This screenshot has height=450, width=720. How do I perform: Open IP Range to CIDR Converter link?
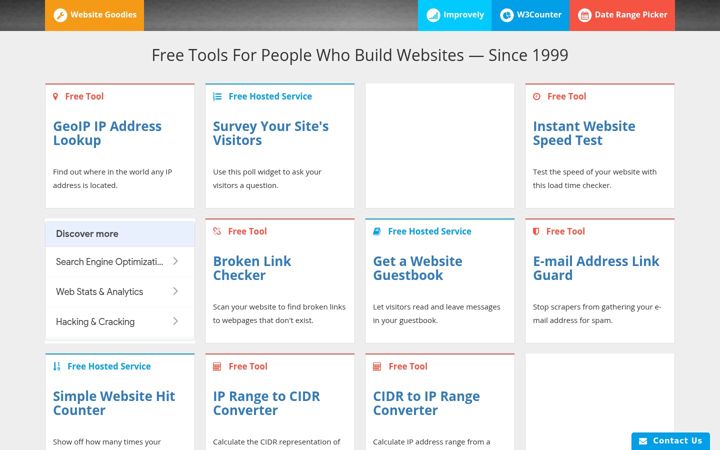[x=266, y=403]
